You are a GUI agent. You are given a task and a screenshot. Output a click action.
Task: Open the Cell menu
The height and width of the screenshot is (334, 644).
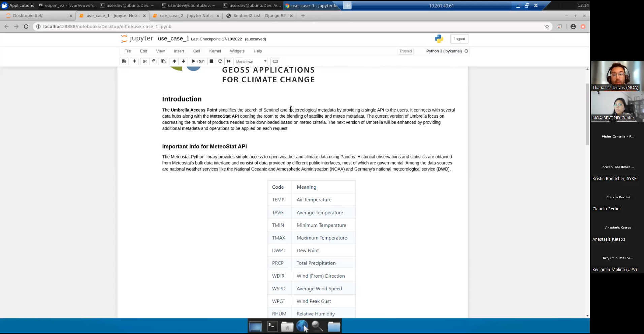pyautogui.click(x=197, y=51)
